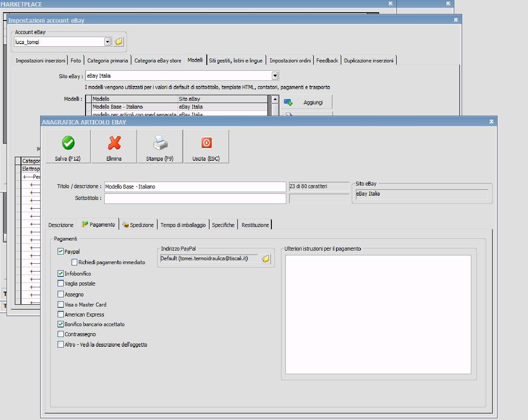Open folder icon beside luca_tomei account
Viewport: 528px width, 420px height.
tap(118, 42)
